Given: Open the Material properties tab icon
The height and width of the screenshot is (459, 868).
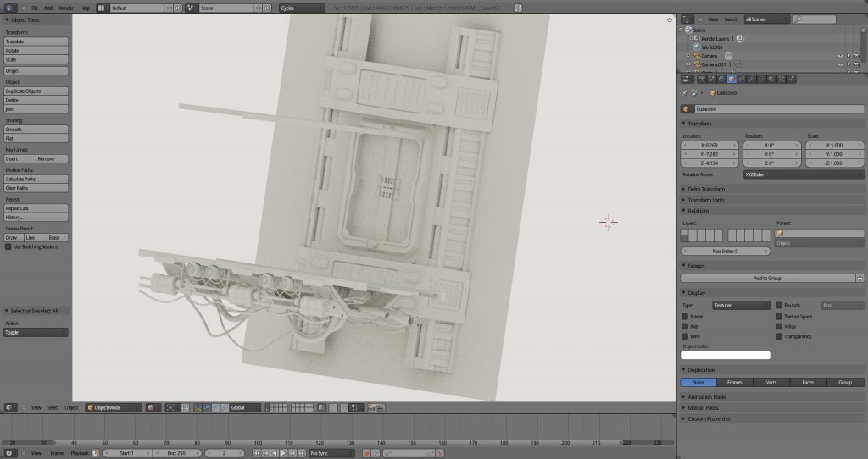Looking at the screenshot, I should [x=772, y=79].
